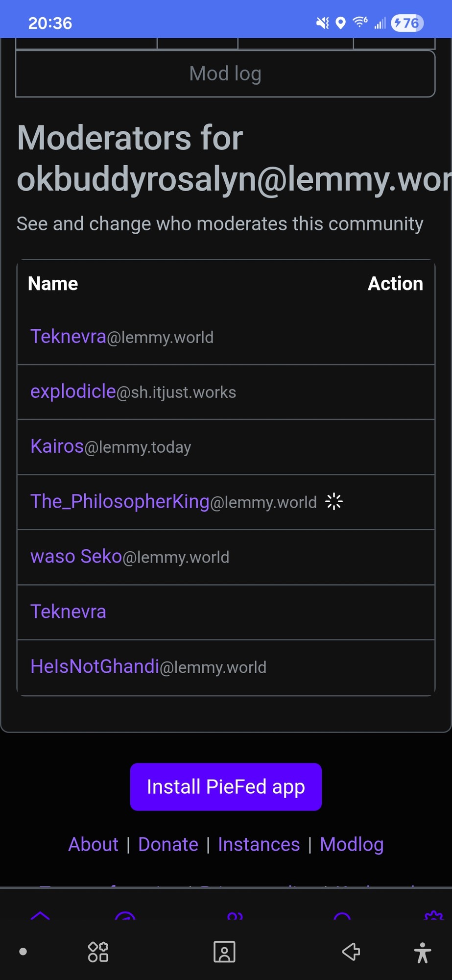Tap the location pin status icon
This screenshot has width=452, height=980.
click(x=341, y=23)
